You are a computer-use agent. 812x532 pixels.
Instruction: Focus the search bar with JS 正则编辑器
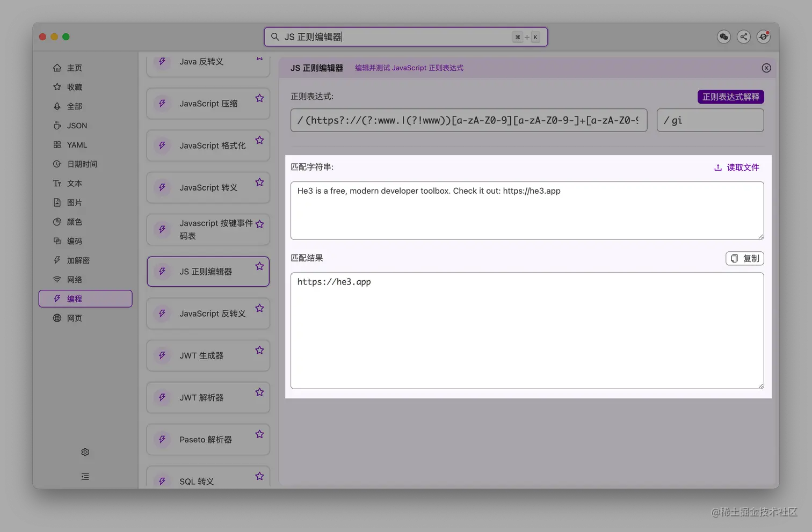[405, 37]
